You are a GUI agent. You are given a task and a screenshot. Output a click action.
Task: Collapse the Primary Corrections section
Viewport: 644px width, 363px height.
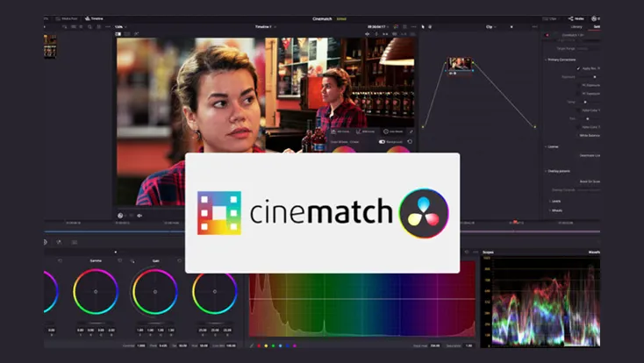coord(561,60)
